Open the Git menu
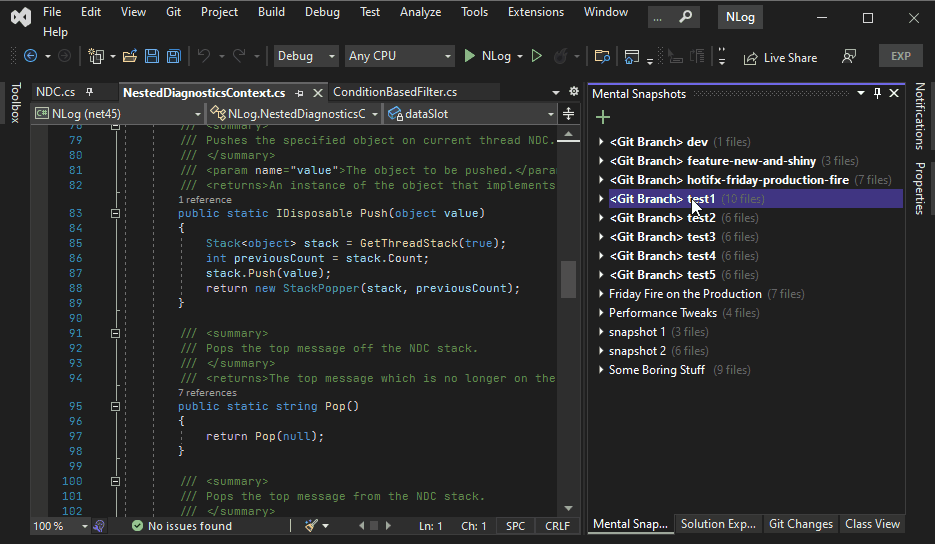The width and height of the screenshot is (935, 544). (174, 12)
